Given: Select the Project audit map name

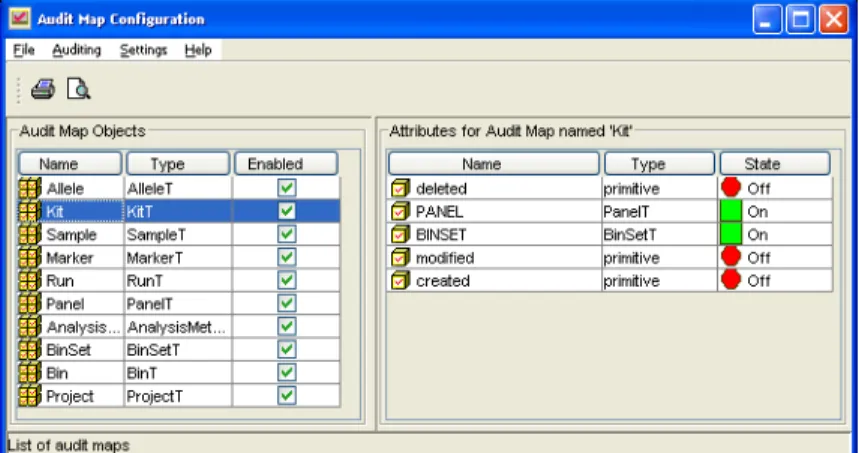Looking at the screenshot, I should pyautogui.click(x=70, y=396).
